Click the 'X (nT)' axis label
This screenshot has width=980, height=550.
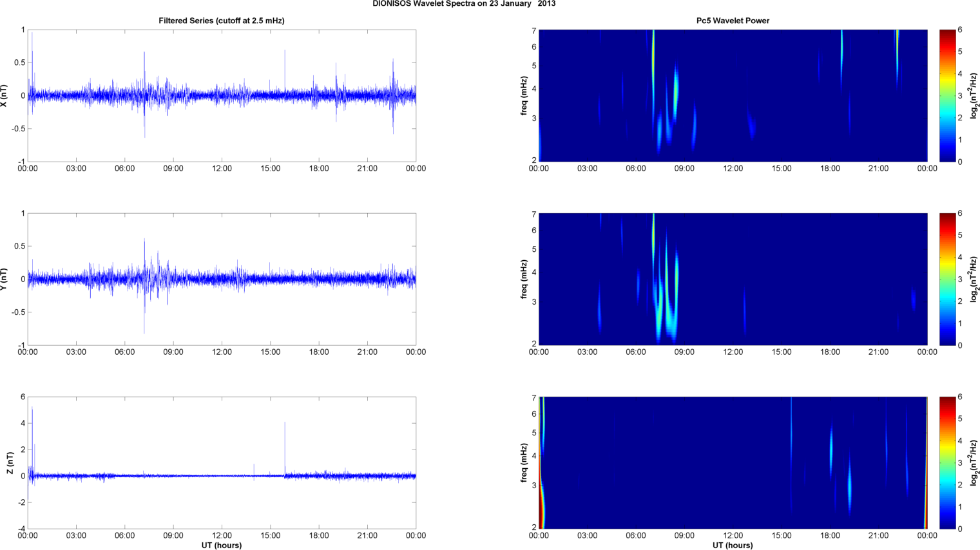(4, 95)
